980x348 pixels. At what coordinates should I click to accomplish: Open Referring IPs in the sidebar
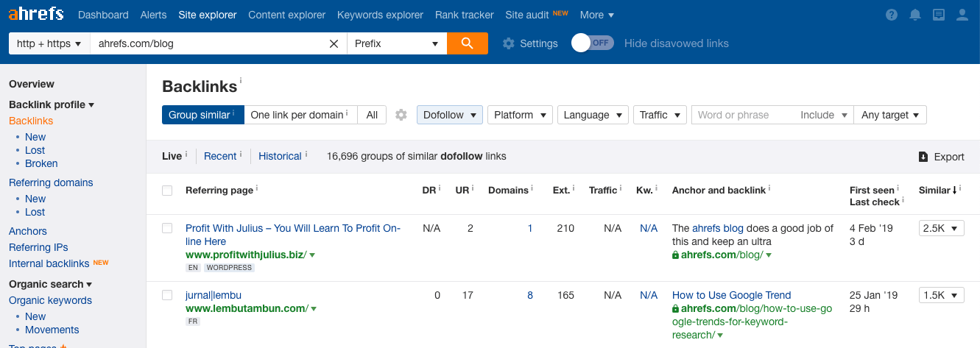[x=38, y=247]
